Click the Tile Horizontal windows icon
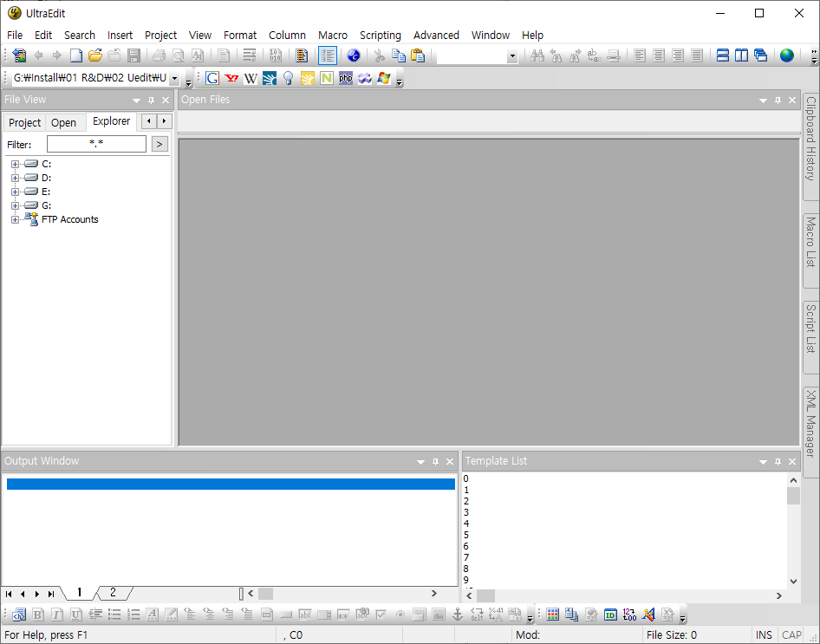This screenshot has width=820, height=644. point(723,55)
